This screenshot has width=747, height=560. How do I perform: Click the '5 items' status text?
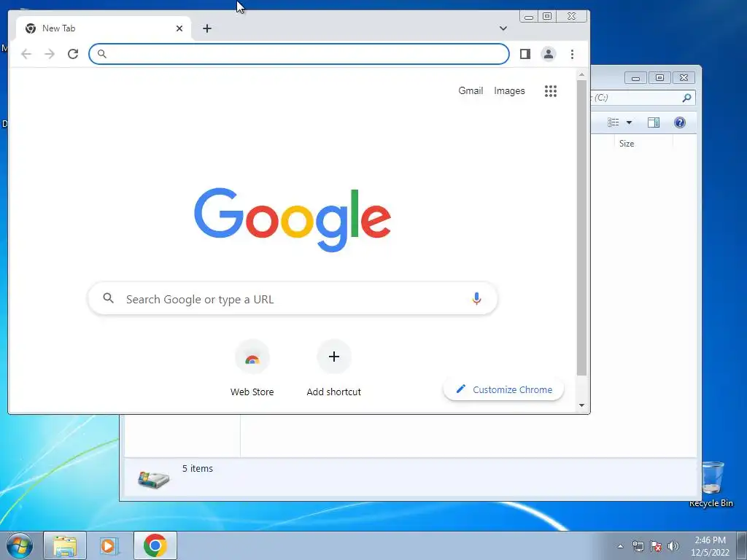[x=198, y=469]
